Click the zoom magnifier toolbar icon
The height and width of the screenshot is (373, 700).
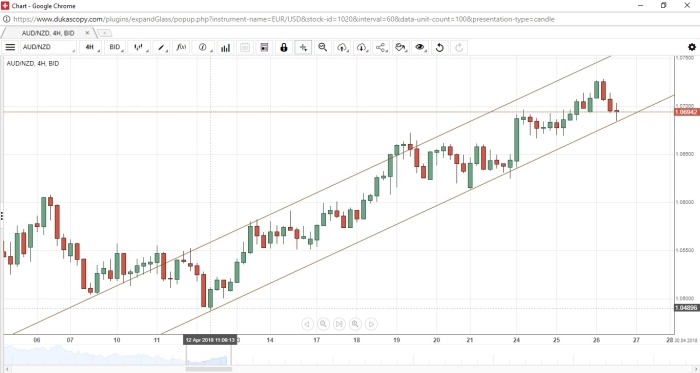[323, 47]
